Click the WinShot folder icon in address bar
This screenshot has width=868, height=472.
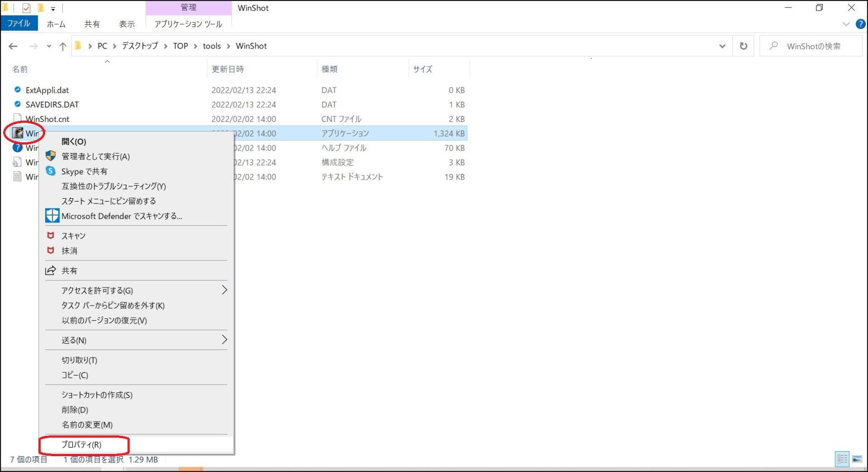click(77, 46)
